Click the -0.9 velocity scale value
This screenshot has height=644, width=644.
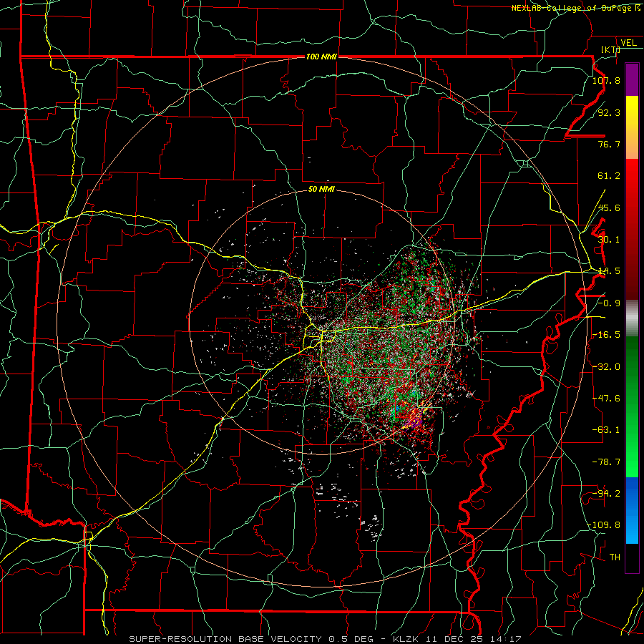click(x=609, y=303)
